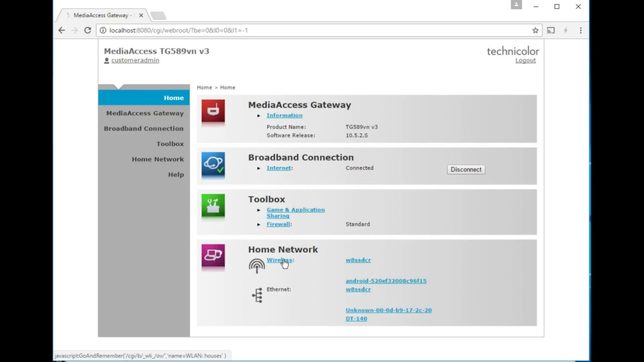This screenshot has height=362, width=644.
Task: Click the 'Ethernet:' label
Action: [x=279, y=289]
